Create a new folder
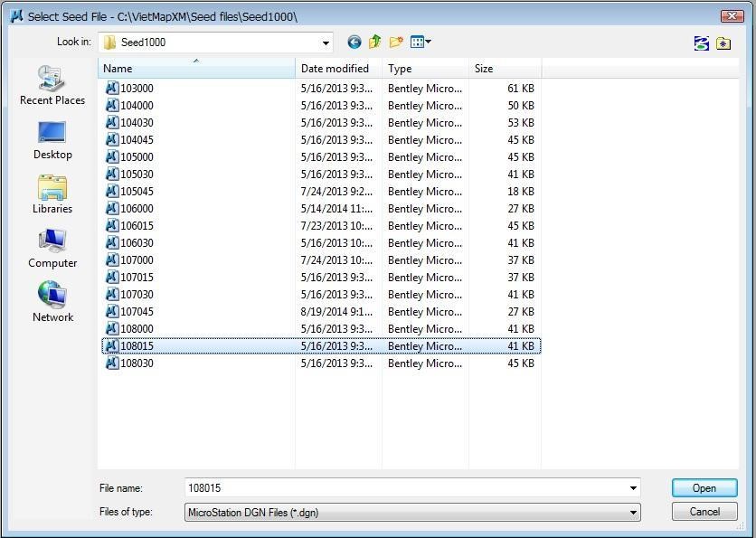This screenshot has width=756, height=538. coord(396,42)
